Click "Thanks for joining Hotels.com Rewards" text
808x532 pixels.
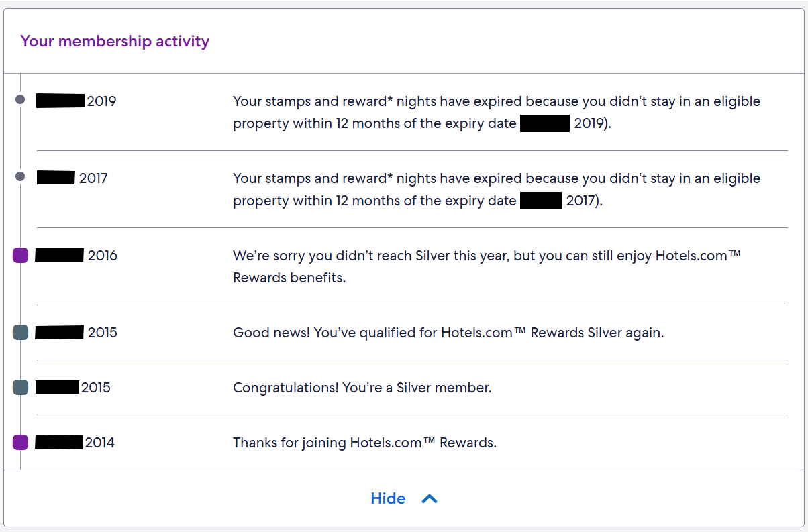tap(364, 443)
